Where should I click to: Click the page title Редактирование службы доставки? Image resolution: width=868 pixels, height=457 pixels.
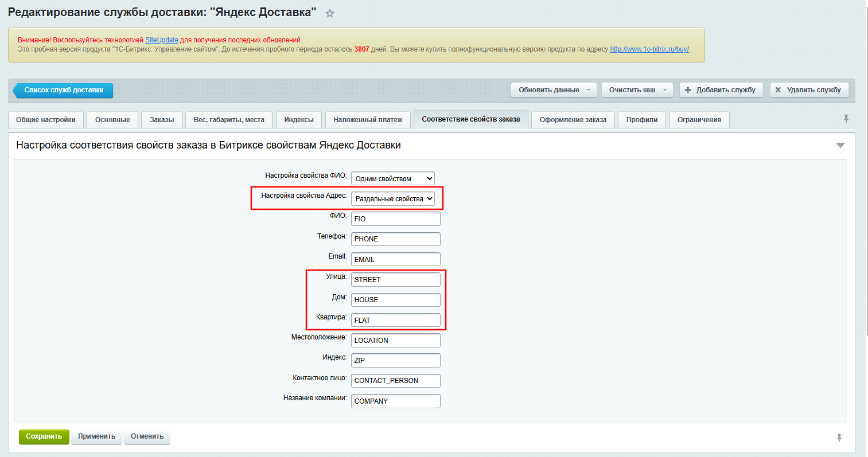162,12
